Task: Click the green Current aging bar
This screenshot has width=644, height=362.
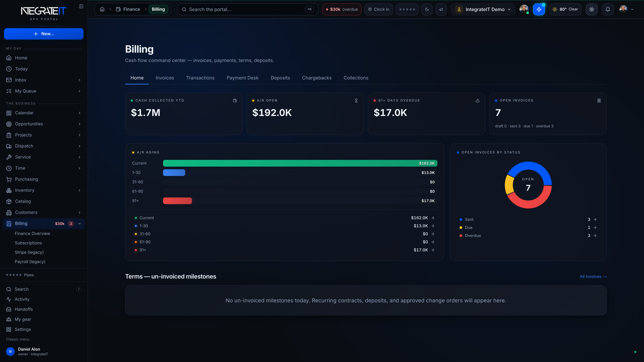Action: [x=300, y=163]
